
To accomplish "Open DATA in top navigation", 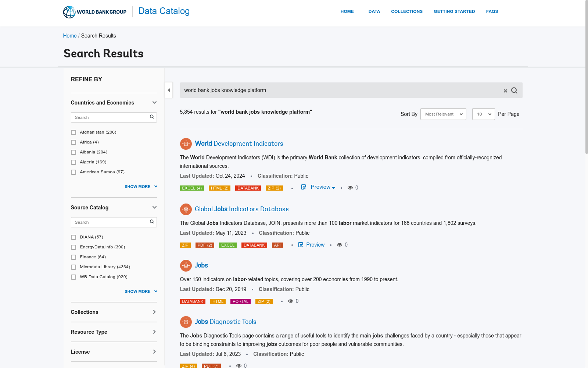I will 374,11.
